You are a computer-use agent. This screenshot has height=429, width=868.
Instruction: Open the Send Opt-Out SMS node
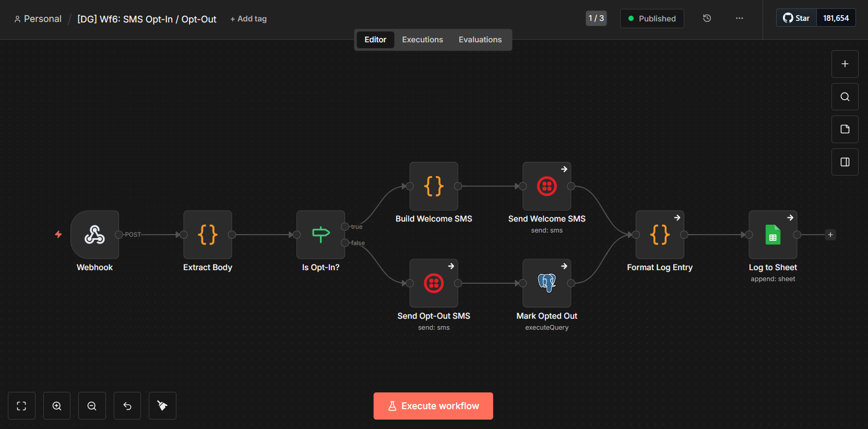click(433, 283)
